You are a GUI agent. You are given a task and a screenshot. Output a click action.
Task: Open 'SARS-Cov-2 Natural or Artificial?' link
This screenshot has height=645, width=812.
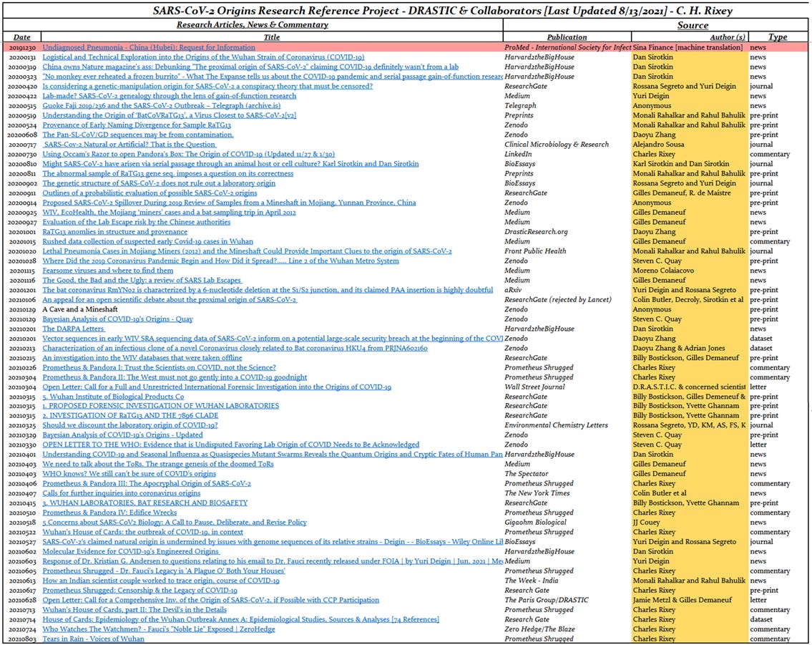tap(129, 144)
